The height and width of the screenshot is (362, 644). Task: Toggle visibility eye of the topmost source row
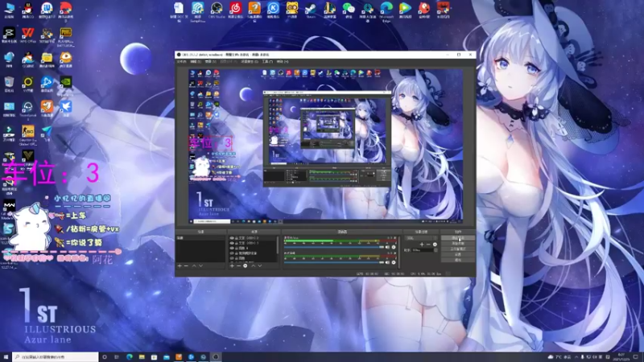coord(232,238)
